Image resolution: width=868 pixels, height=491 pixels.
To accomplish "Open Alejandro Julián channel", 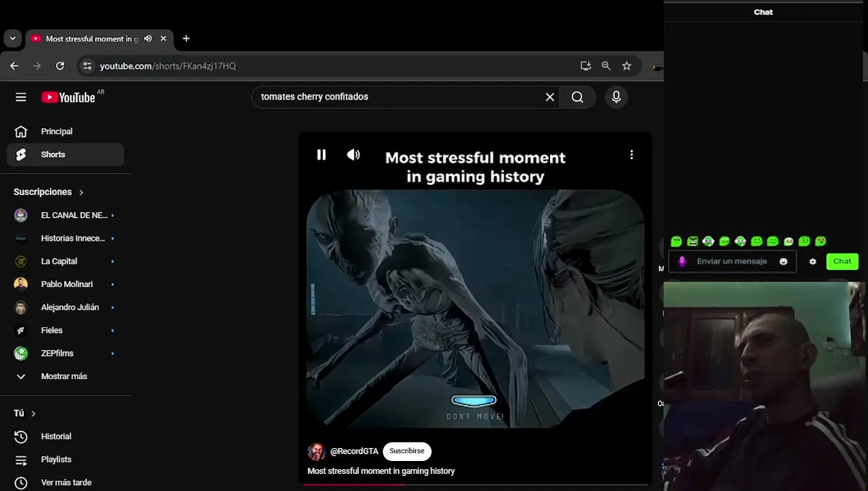I will tap(66, 308).
